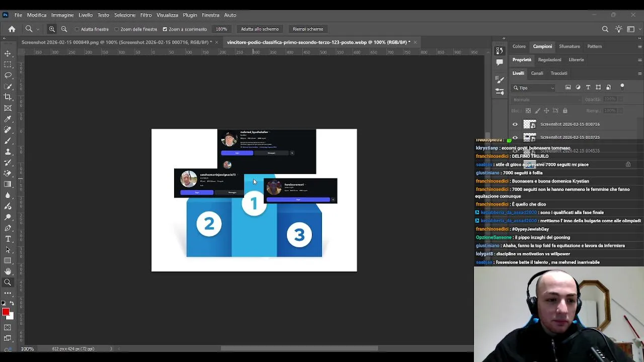
Task: Select the Brush tool in the toolbar
Action: tap(8, 141)
